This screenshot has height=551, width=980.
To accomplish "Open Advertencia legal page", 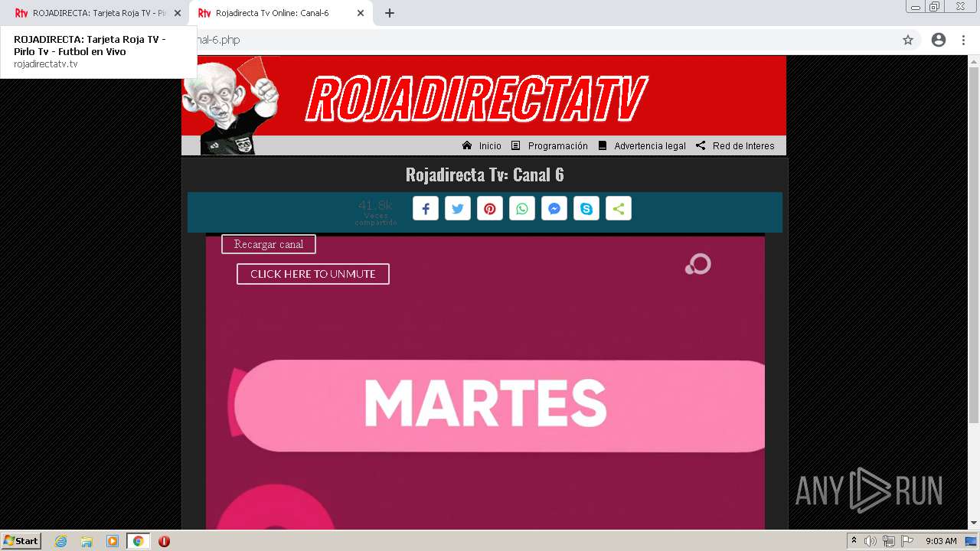I will [x=642, y=145].
